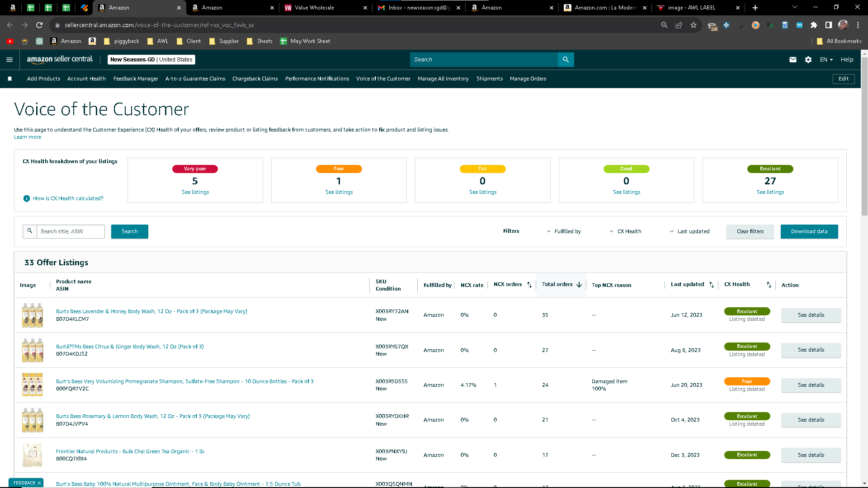Open See listings under Very poor

(x=195, y=192)
